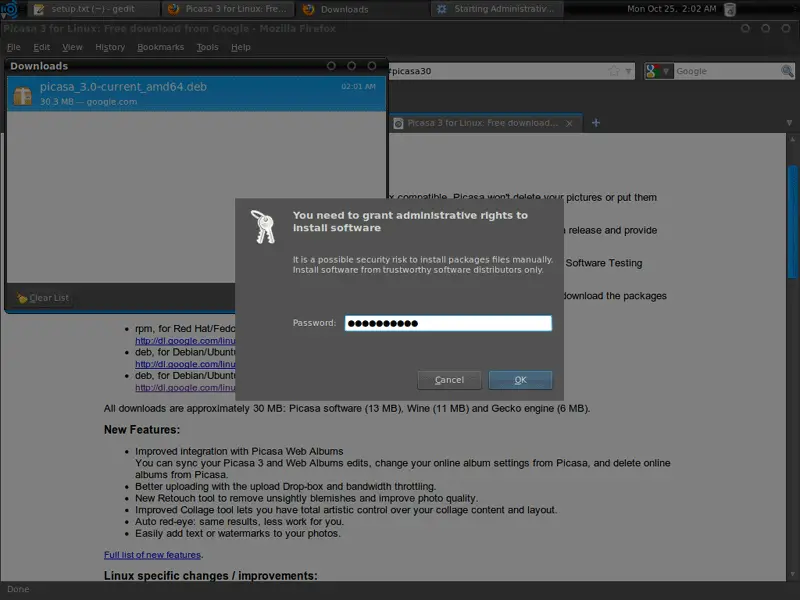Click the bookmark star icon in the address bar
Screen dimensions: 800x600
614,71
